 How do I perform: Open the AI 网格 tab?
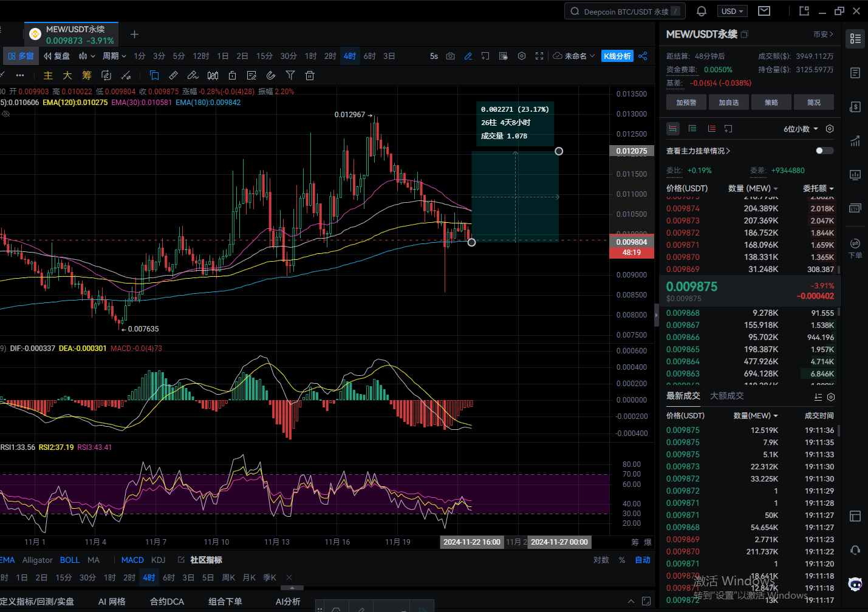[x=112, y=601]
